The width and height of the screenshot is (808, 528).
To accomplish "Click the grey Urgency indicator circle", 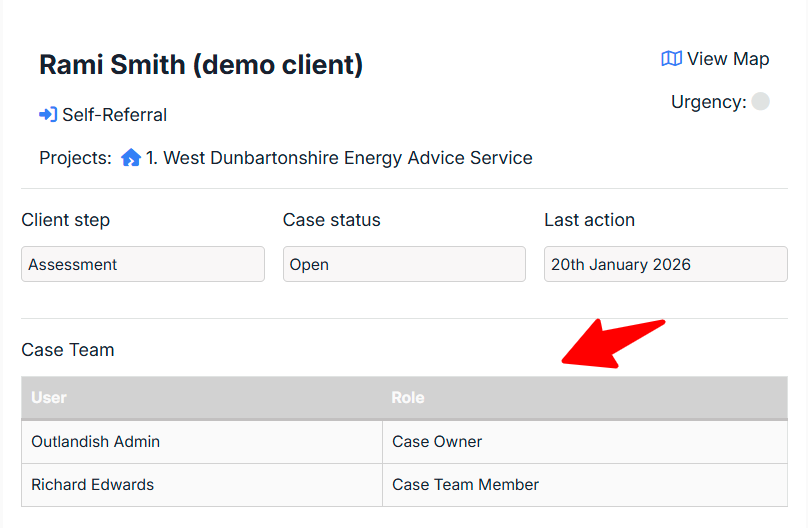I will [761, 101].
